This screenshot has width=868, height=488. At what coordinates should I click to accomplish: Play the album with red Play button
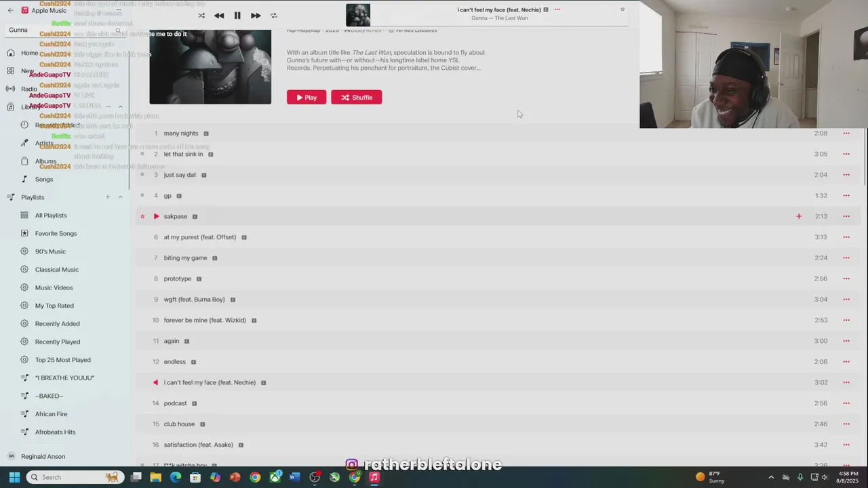(x=307, y=98)
